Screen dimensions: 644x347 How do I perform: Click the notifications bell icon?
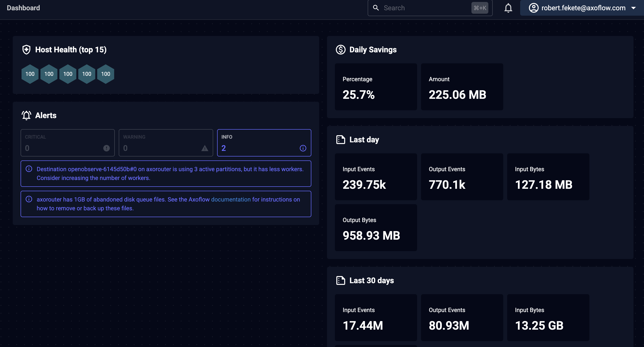(x=508, y=8)
